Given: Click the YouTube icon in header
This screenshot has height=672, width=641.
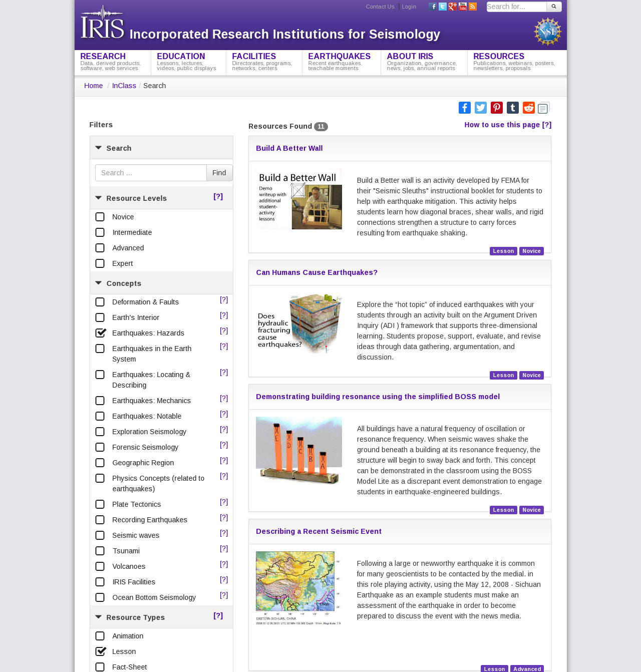Looking at the screenshot, I should pos(462,7).
